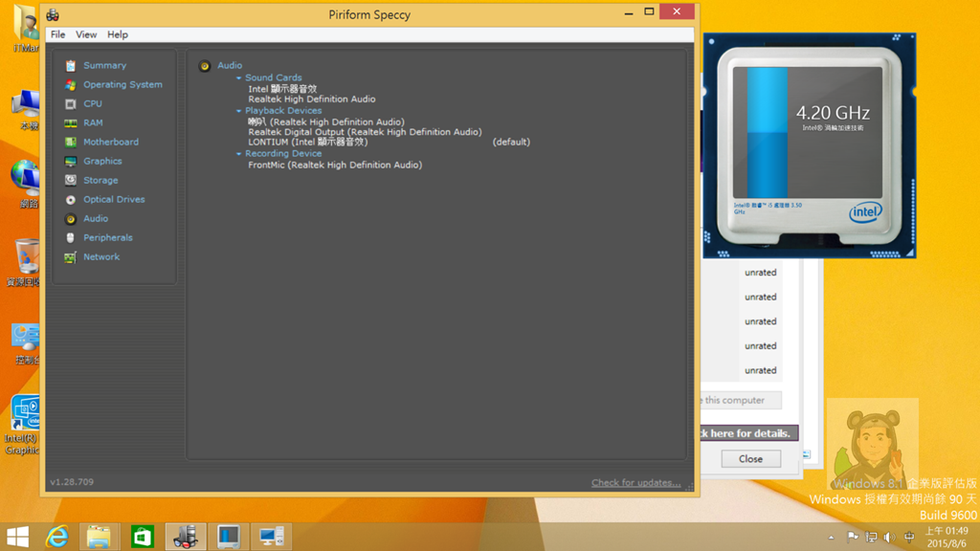Click the Summary clipboard icon in sidebar
980x551 pixels.
(x=71, y=66)
